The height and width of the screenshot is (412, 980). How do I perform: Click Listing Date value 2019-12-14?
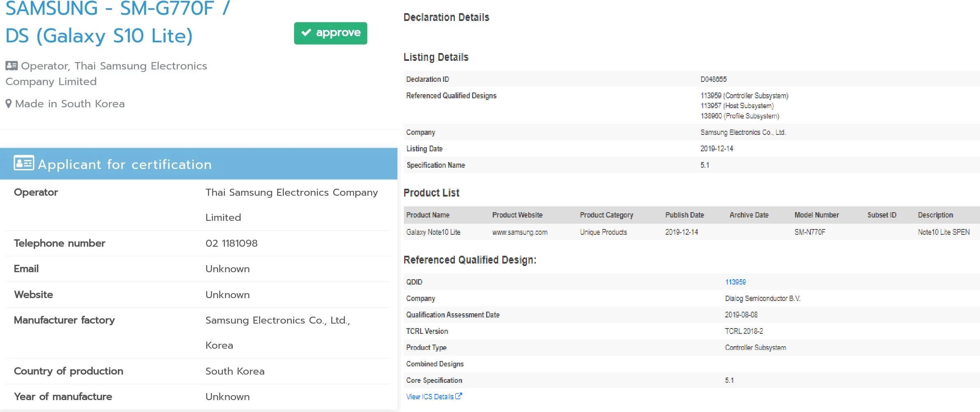[x=716, y=149]
